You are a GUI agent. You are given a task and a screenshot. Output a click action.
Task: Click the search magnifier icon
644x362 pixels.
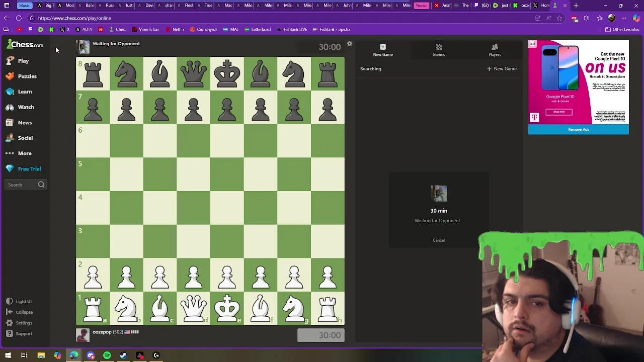coord(41,185)
